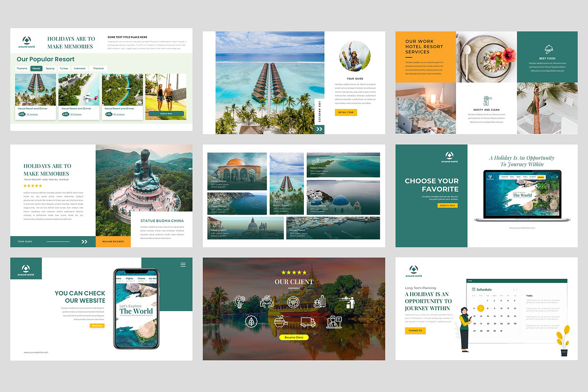This screenshot has height=392, width=588.
Task: Go back a month using the left chevron
Action: (514, 290)
